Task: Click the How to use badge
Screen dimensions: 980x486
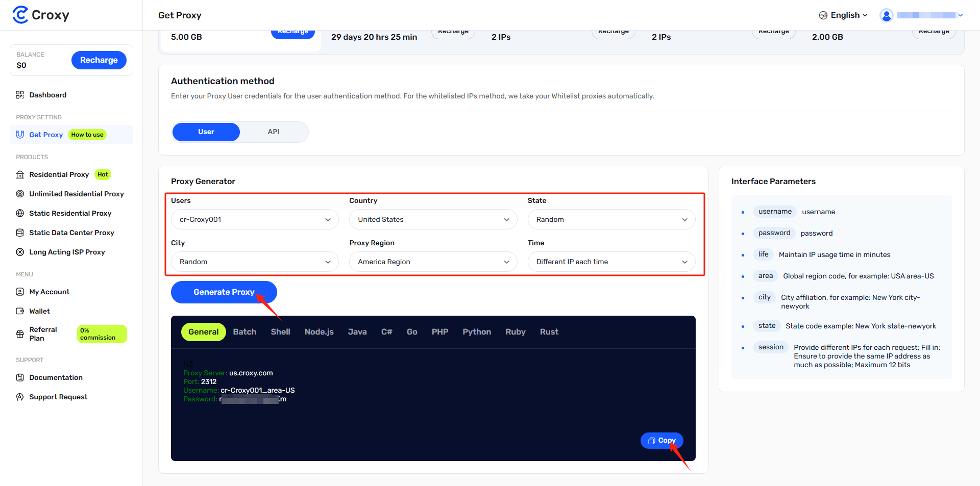Action: 87,135
